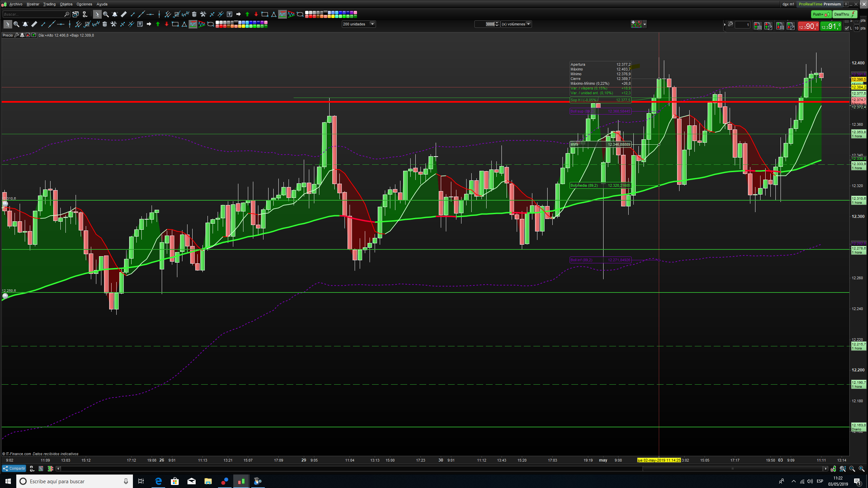Open the (x) volúmenes dropdown
Image resolution: width=868 pixels, height=488 pixels.
click(x=528, y=24)
